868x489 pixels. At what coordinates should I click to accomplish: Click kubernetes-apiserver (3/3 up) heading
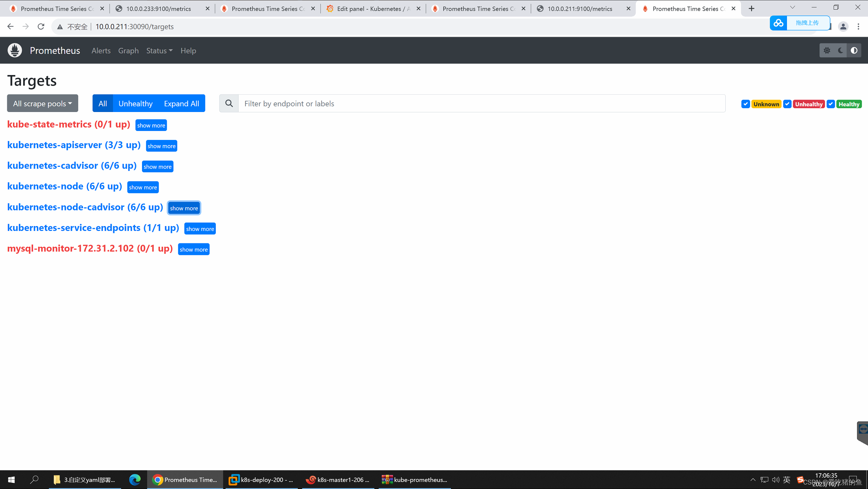(74, 145)
